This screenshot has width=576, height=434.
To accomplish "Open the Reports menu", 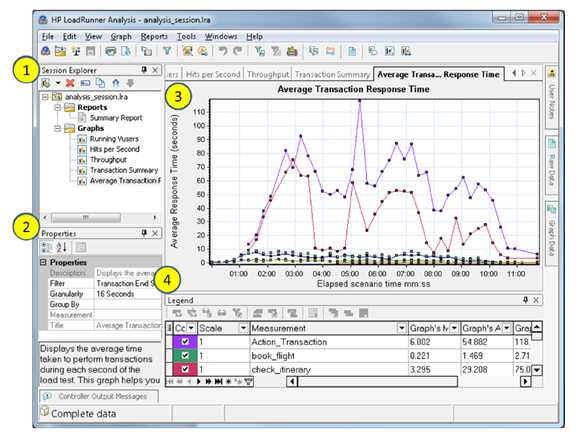I will coord(154,36).
